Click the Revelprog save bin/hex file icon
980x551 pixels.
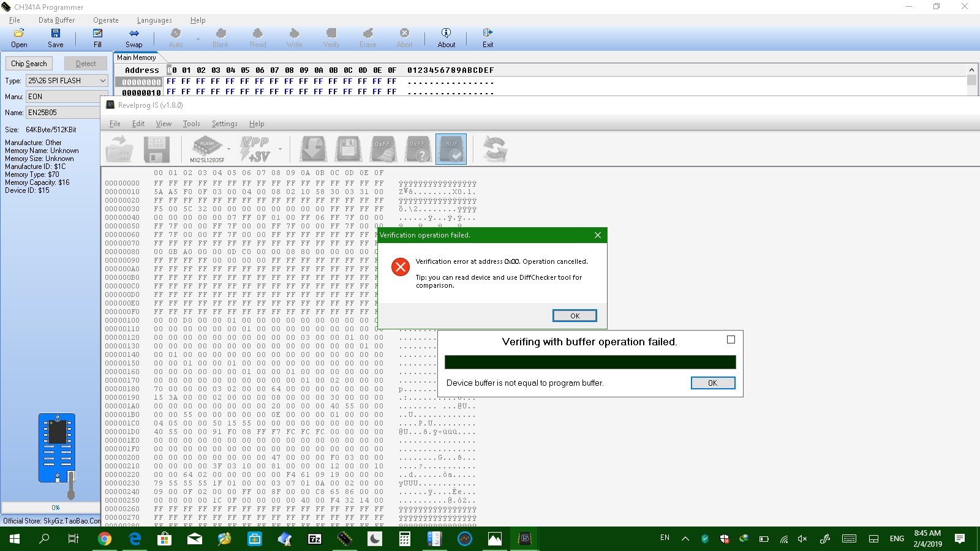156,149
